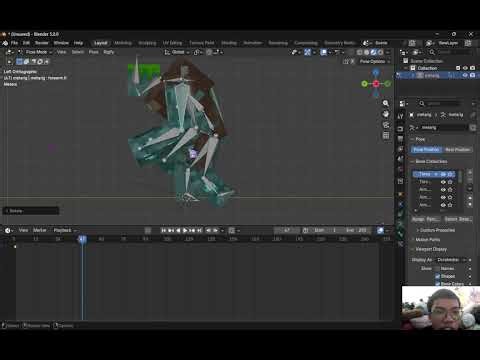The height and width of the screenshot is (360, 480).
Task: Enable the Show Names checkbox
Action: pos(437,269)
